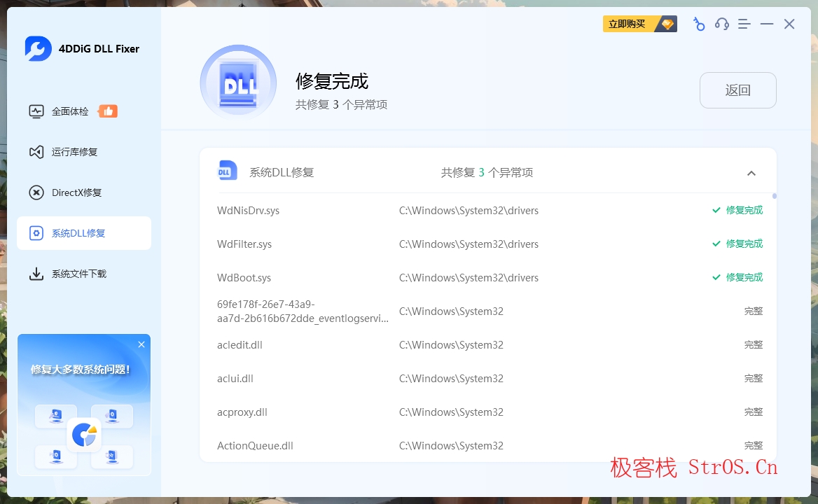Image resolution: width=818 pixels, height=504 pixels.
Task: Click the DirectX修复 circle-X icon
Action: point(36,192)
